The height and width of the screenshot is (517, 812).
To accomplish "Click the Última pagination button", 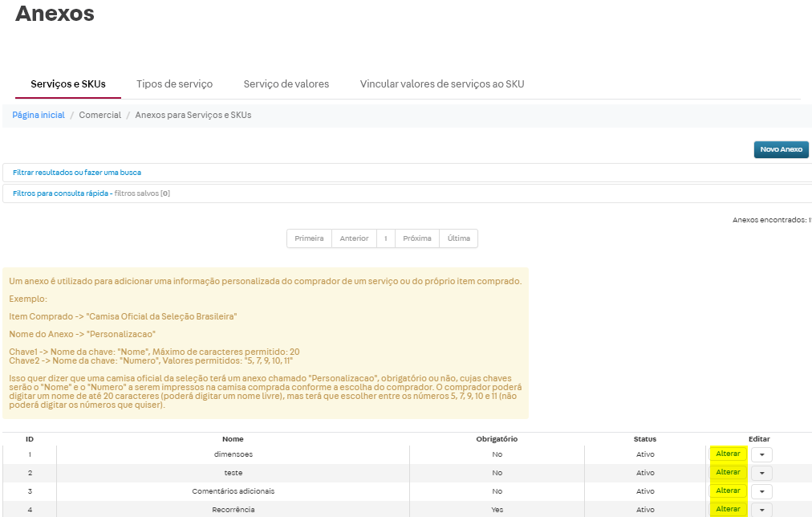I will [458, 238].
